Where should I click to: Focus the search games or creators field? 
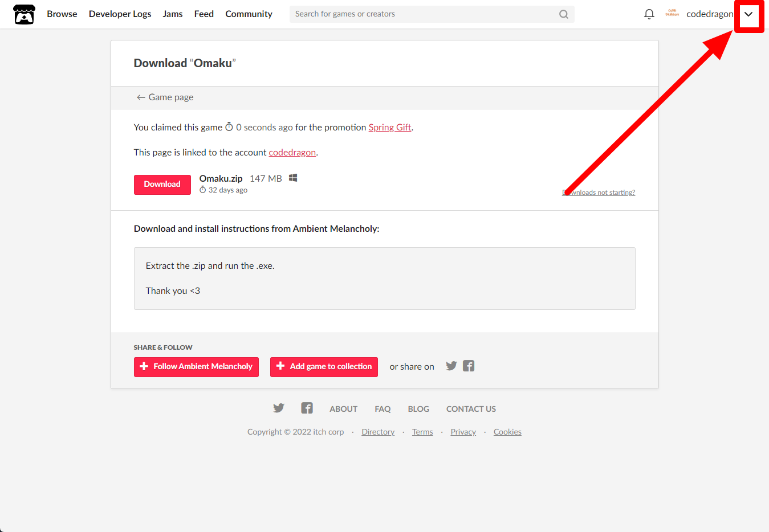(432, 14)
